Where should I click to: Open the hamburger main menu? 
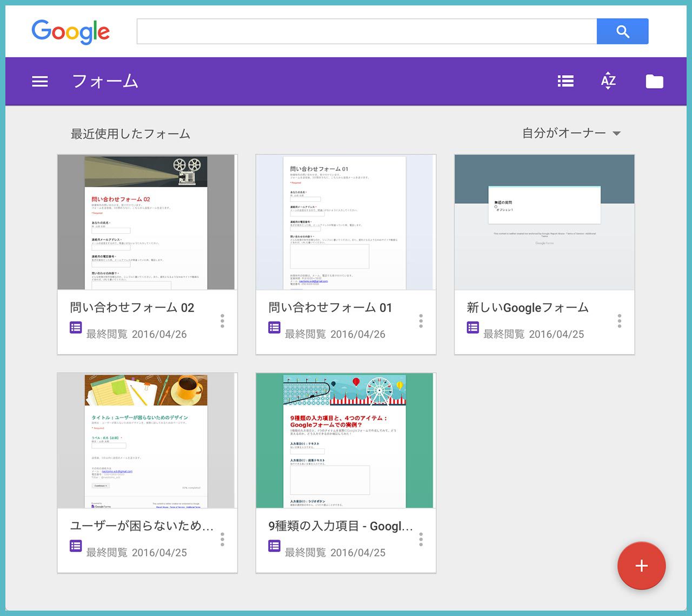pos(40,82)
